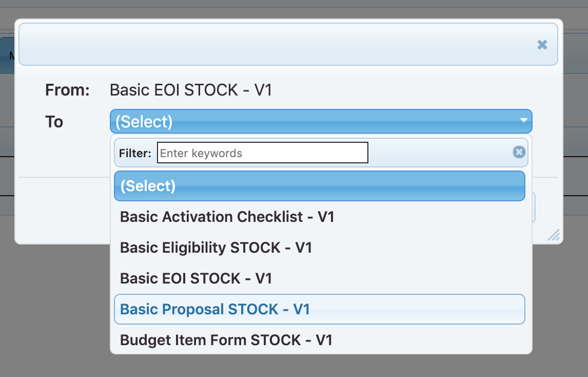The image size is (588, 377).
Task: Focus the Filter keywords input field
Action: tap(262, 153)
